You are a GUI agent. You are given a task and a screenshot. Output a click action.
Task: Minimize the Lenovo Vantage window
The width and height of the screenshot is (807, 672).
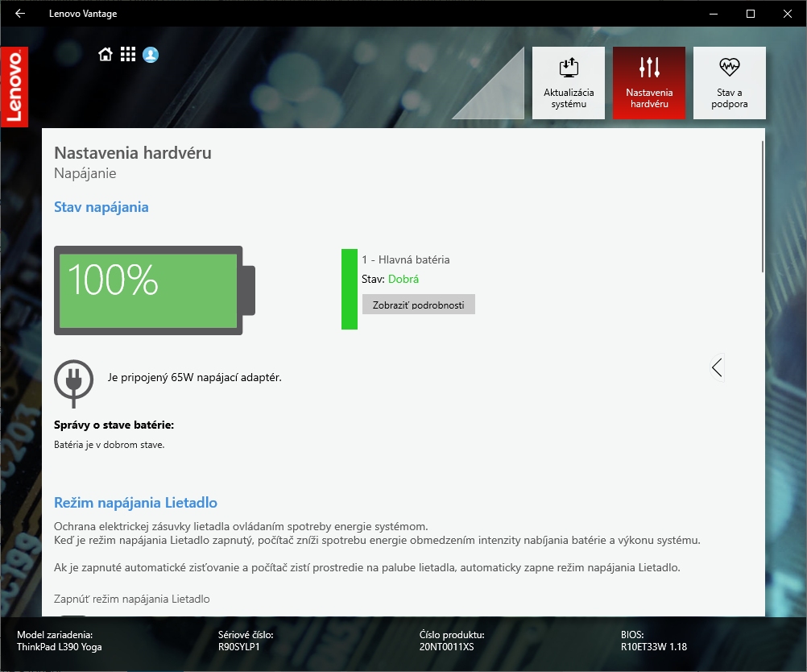tap(713, 14)
